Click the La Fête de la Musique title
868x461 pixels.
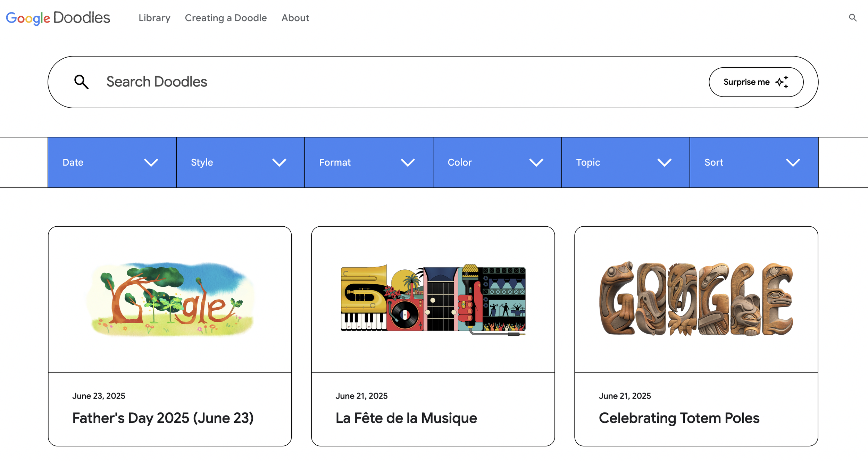click(x=406, y=418)
